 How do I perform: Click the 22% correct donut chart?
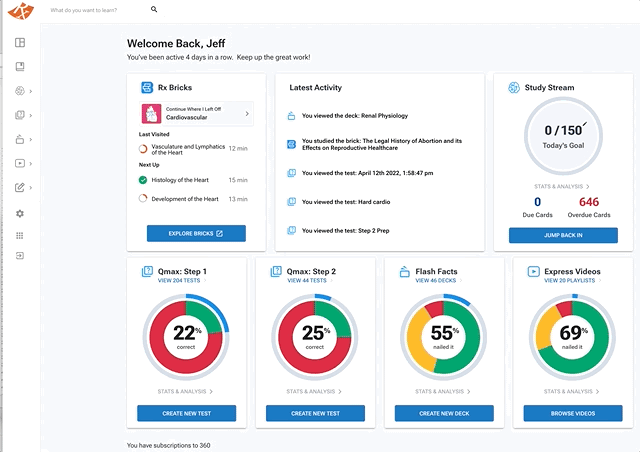186,337
